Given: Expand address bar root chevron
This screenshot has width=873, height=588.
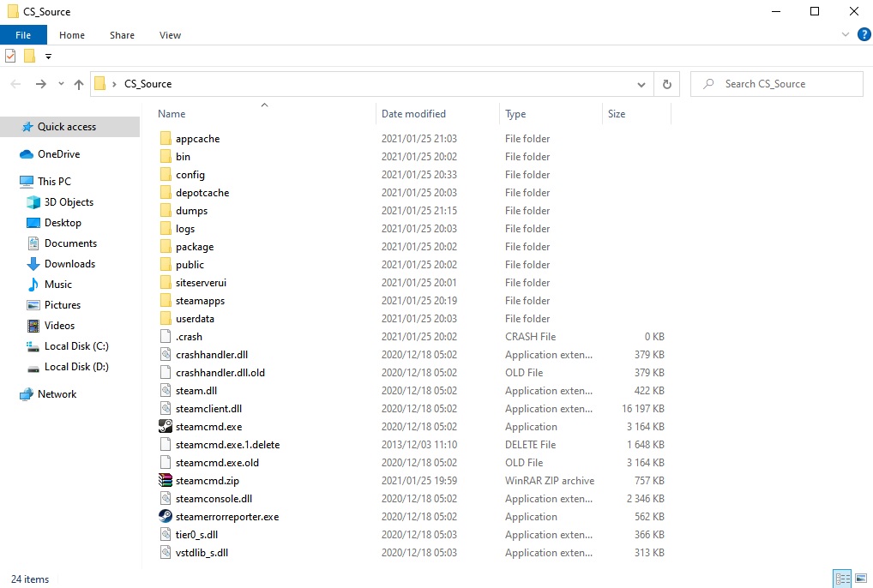Looking at the screenshot, I should (x=114, y=84).
